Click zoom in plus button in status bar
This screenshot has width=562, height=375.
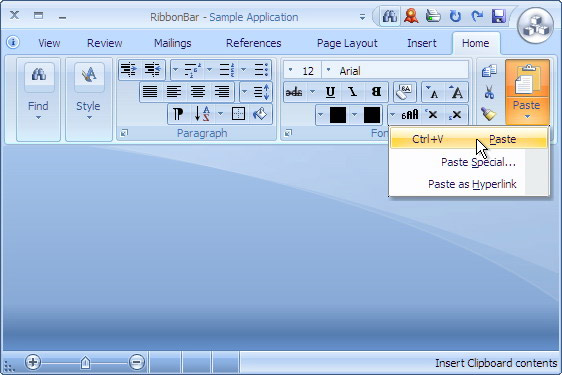(x=33, y=362)
